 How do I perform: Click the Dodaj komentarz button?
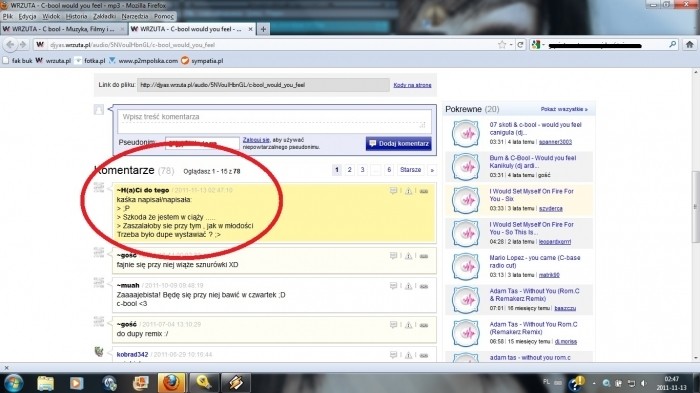point(399,143)
